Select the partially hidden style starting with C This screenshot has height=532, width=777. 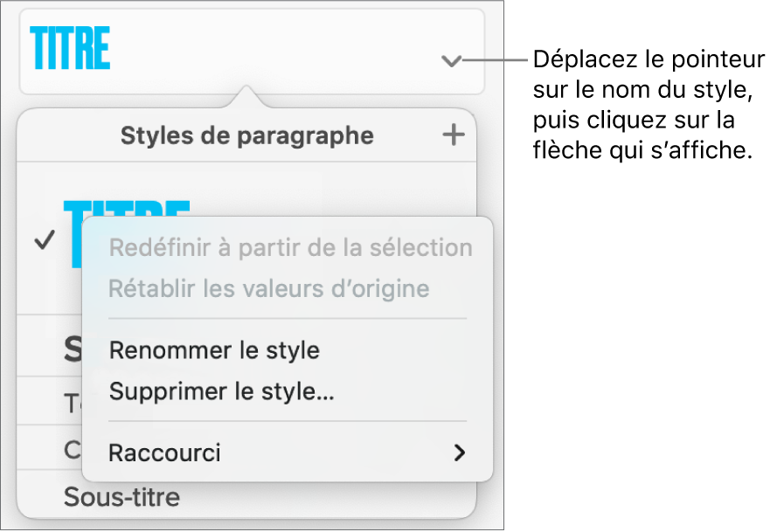click(72, 450)
